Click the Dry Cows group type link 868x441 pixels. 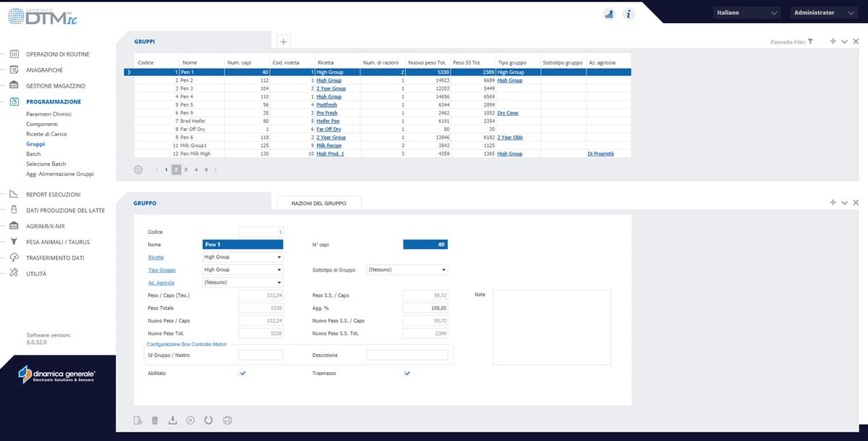(508, 113)
